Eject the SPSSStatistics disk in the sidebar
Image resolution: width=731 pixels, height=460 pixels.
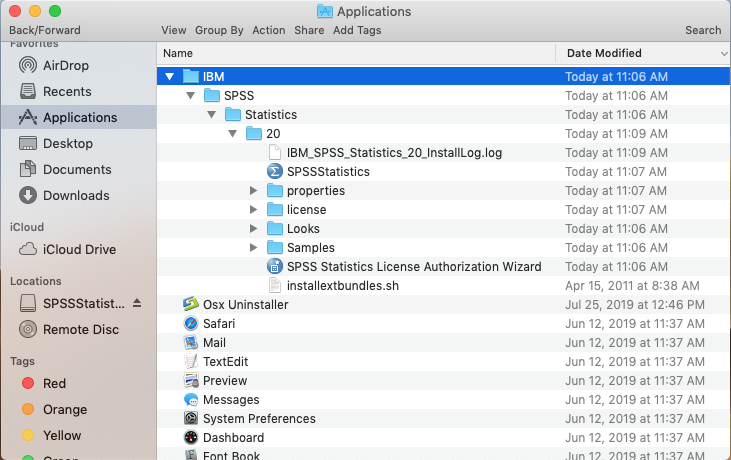[137, 303]
